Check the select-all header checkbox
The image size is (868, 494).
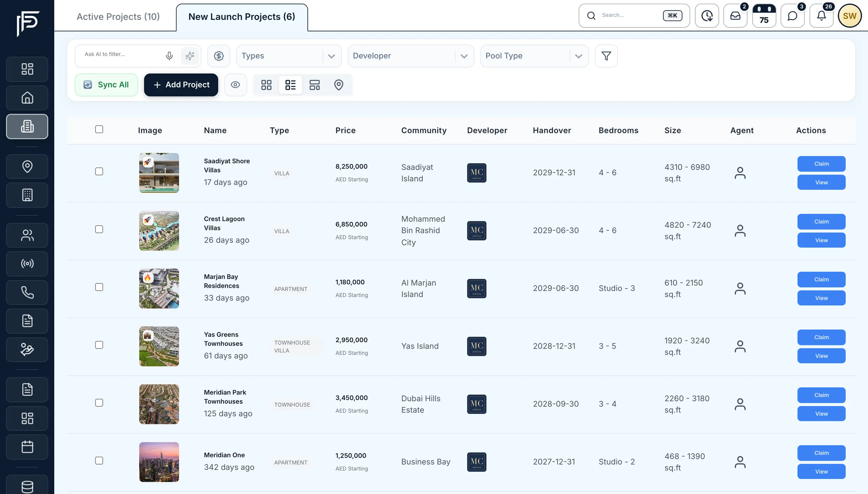pos(99,129)
